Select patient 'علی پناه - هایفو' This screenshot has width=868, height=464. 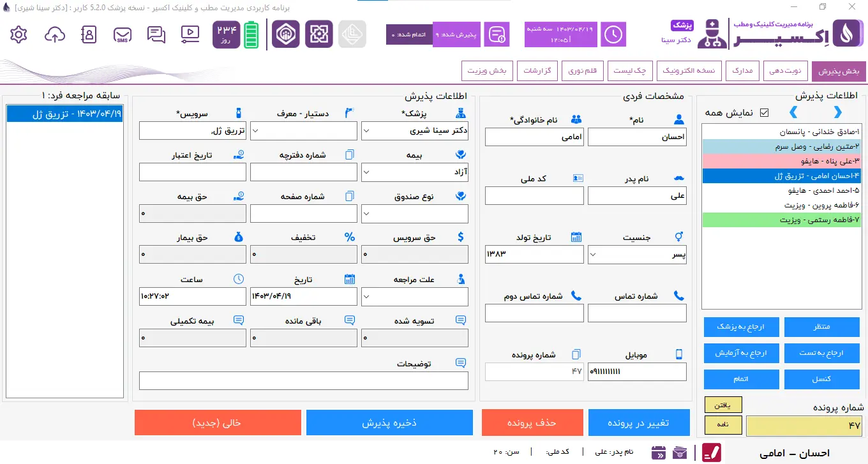pyautogui.click(x=781, y=161)
